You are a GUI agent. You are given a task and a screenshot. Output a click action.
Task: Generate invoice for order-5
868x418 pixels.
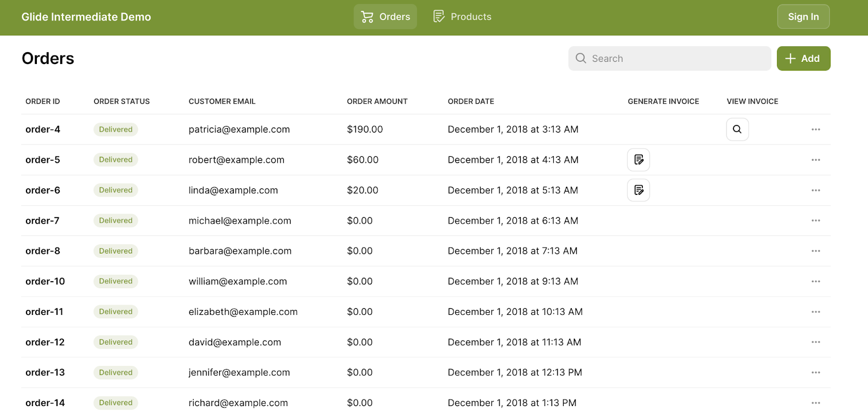639,160
